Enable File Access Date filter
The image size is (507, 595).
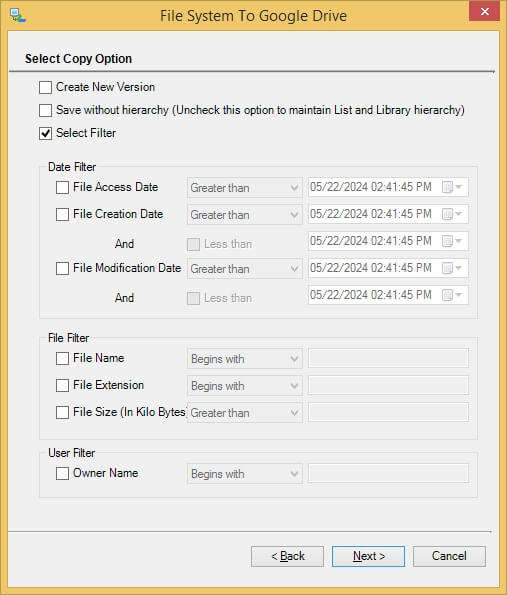tap(62, 187)
